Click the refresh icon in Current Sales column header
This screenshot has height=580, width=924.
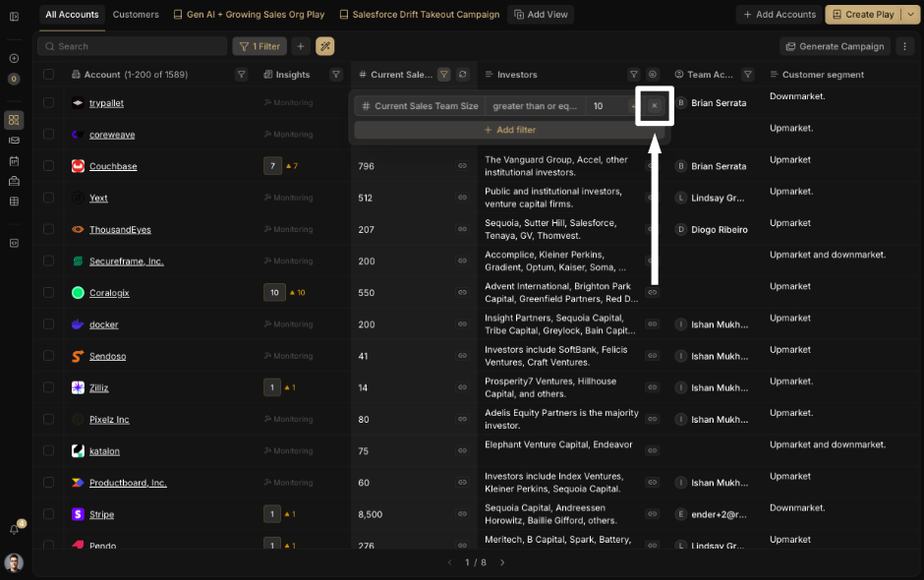[463, 75]
